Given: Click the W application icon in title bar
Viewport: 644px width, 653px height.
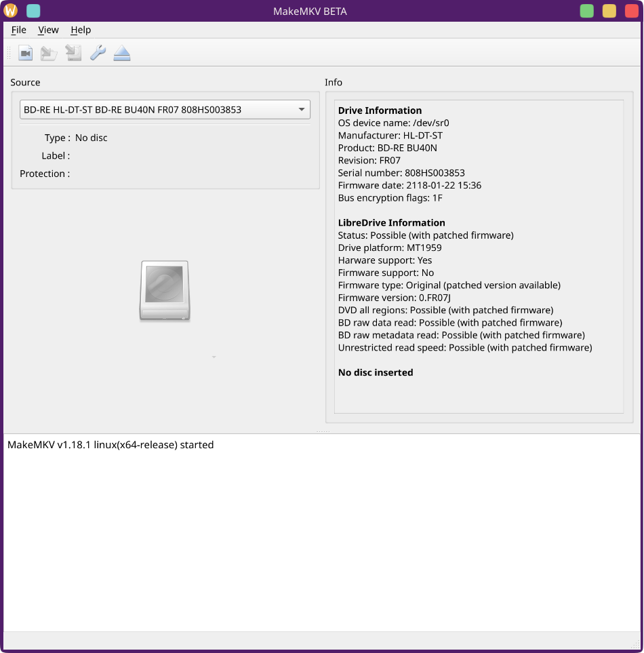Looking at the screenshot, I should pos(10,10).
